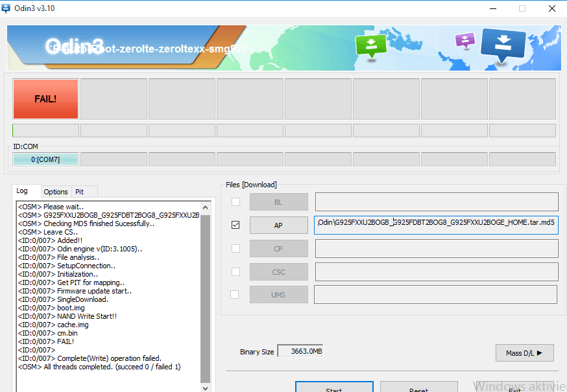
Task: Click the purple download marker icon in banner
Action: tap(465, 40)
